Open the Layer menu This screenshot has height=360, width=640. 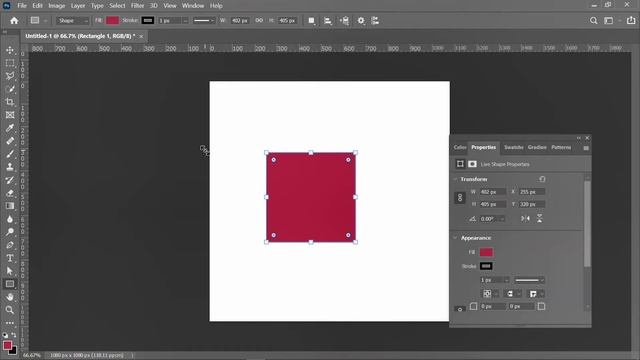tap(78, 6)
